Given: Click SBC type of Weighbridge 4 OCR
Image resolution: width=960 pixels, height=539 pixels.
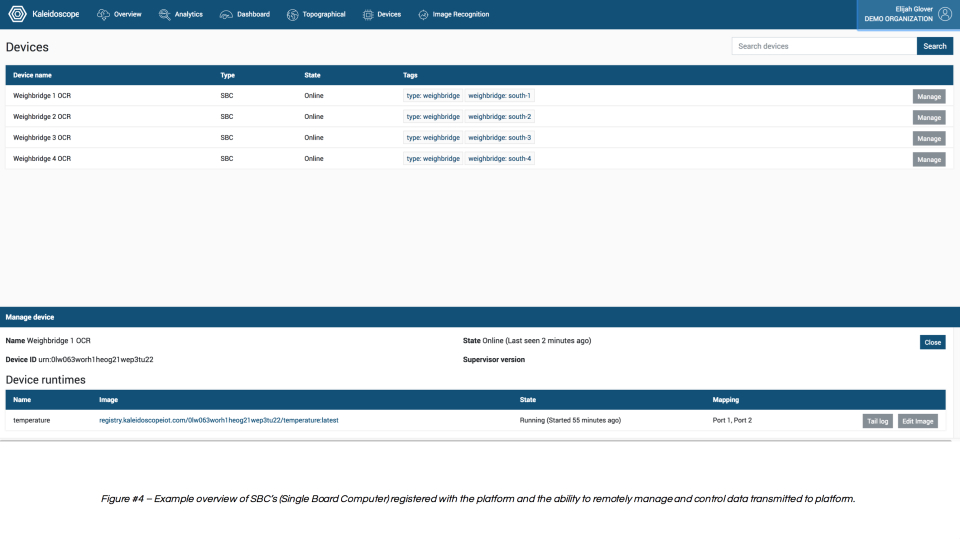Looking at the screenshot, I should (227, 158).
